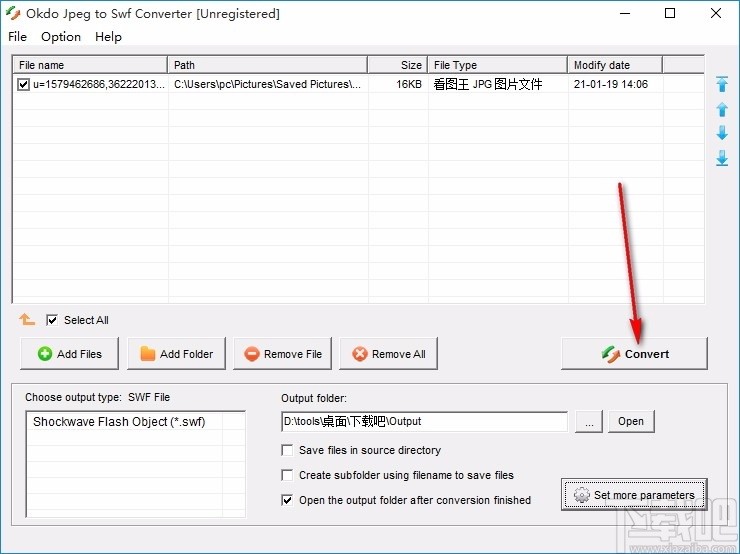Click the Remove All button
Viewport: 740px width, 554px height.
[x=388, y=353]
